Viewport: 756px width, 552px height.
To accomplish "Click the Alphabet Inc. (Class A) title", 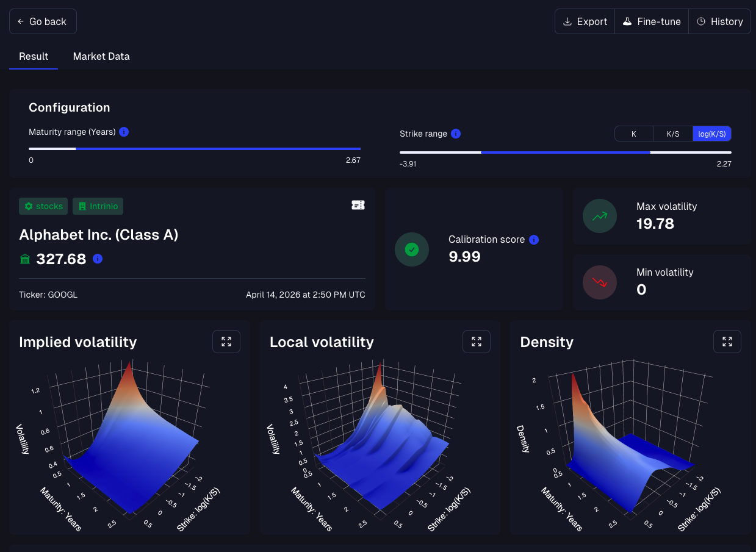I will tap(99, 235).
